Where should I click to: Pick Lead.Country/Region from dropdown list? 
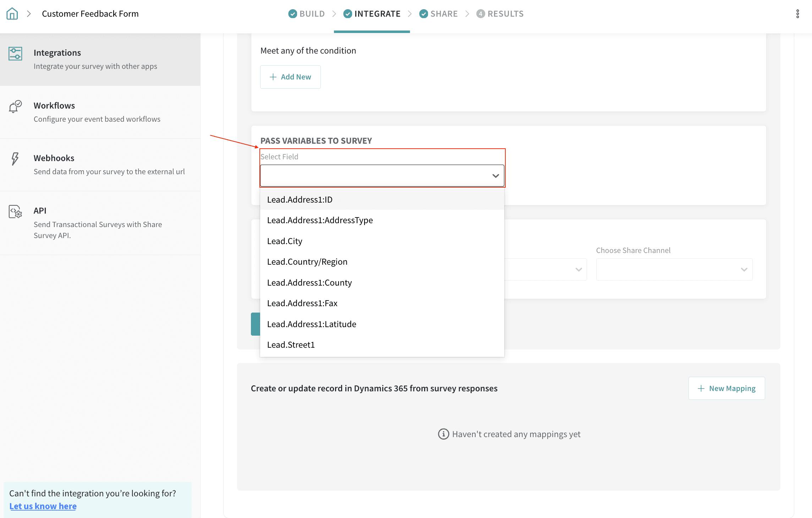coord(307,262)
